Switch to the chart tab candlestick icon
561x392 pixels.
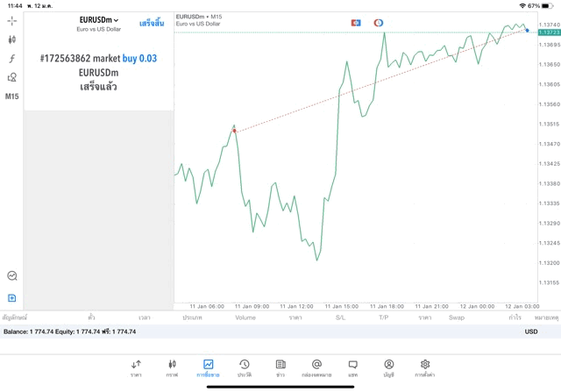coord(172,368)
